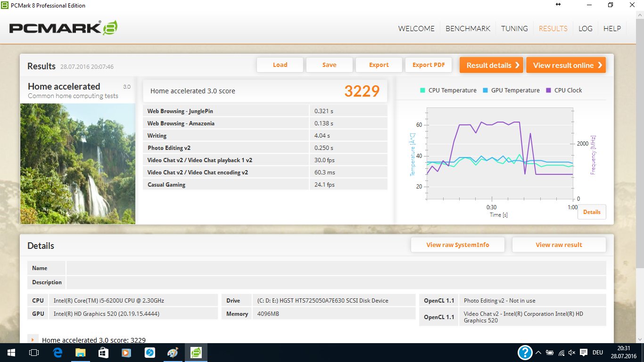Select the Casual Gaming row
The width and height of the screenshot is (644, 362).
coord(265,184)
